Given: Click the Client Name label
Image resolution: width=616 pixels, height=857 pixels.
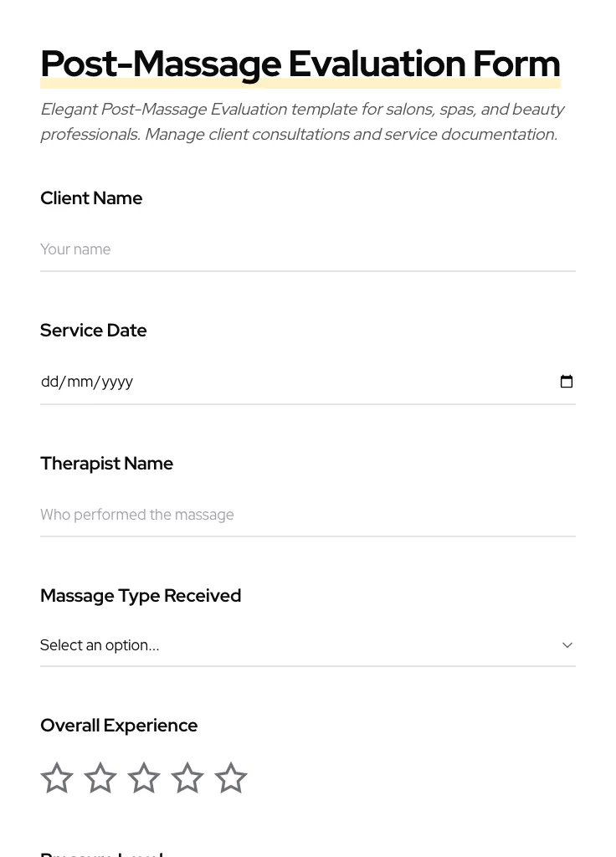Looking at the screenshot, I should point(91,198).
